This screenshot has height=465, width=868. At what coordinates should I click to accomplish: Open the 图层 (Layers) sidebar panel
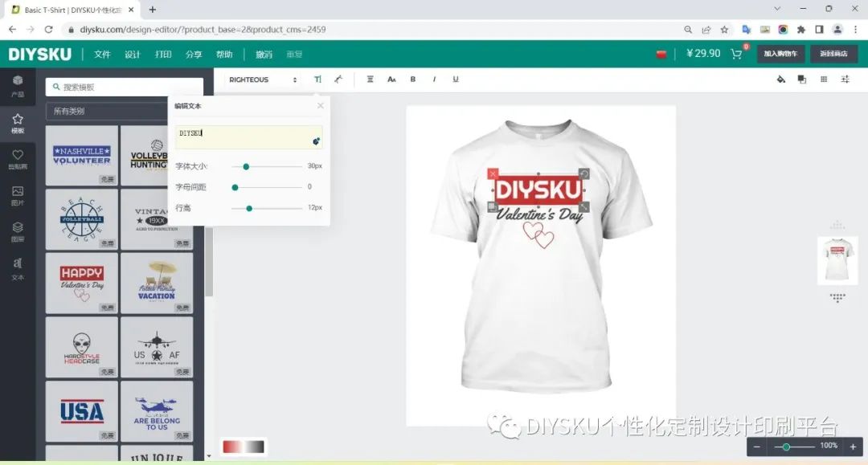[x=18, y=232]
